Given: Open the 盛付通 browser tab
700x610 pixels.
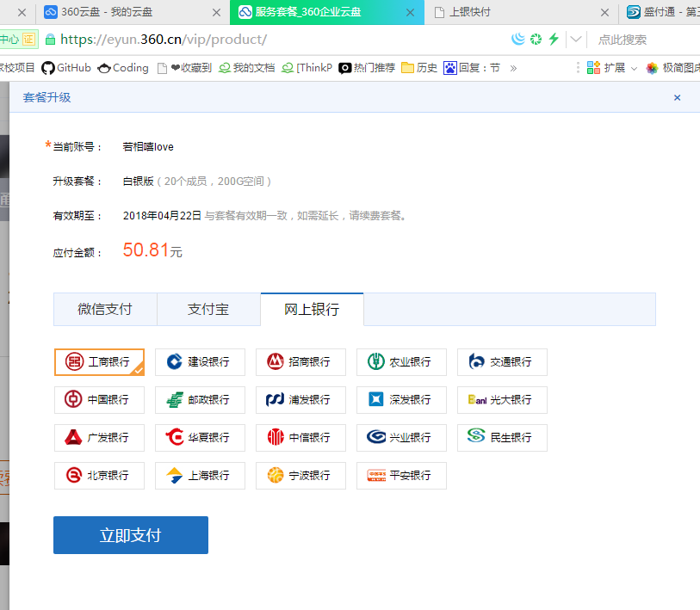Looking at the screenshot, I should click(660, 12).
